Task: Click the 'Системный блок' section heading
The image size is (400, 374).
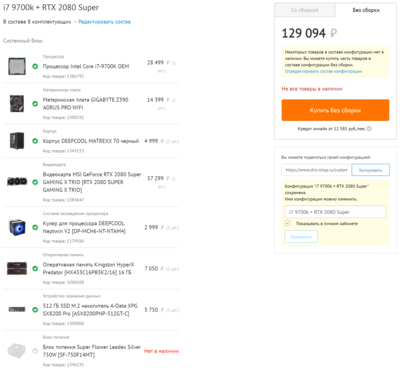Action: click(x=23, y=41)
